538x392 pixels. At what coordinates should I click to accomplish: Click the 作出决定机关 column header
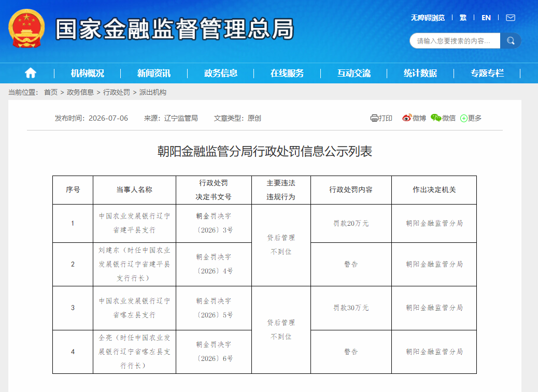coord(434,190)
